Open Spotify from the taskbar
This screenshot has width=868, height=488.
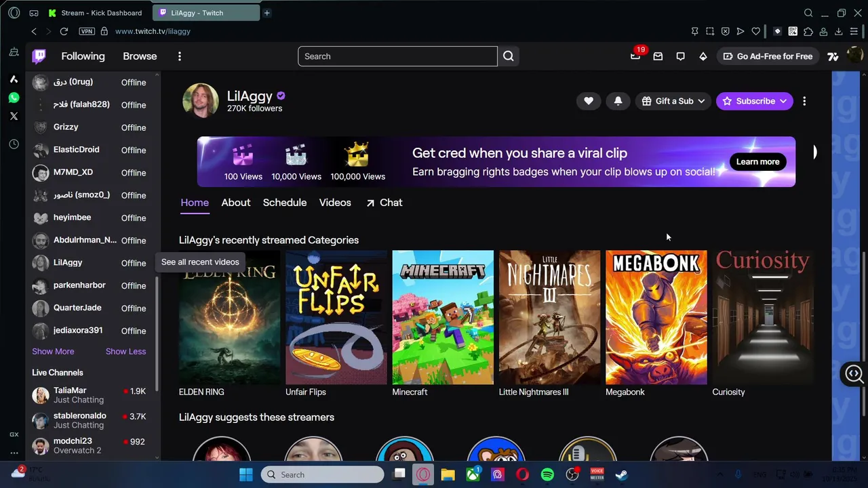(x=547, y=474)
